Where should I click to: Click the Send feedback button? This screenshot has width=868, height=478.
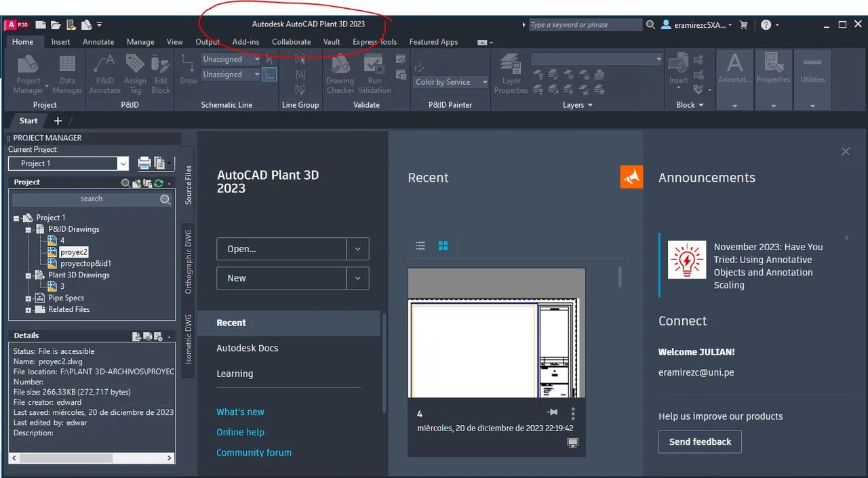(700, 442)
